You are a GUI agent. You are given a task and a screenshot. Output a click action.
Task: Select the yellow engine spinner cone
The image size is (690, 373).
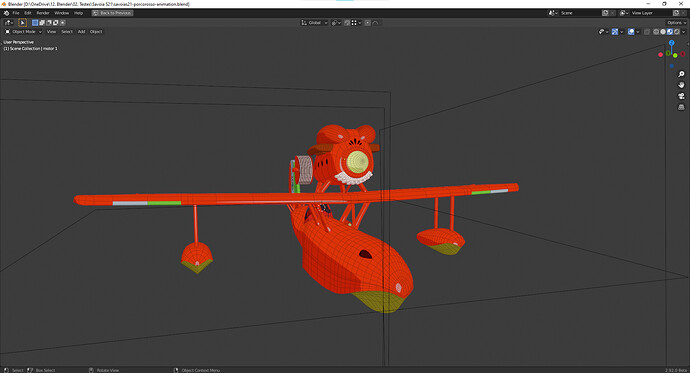click(x=357, y=162)
